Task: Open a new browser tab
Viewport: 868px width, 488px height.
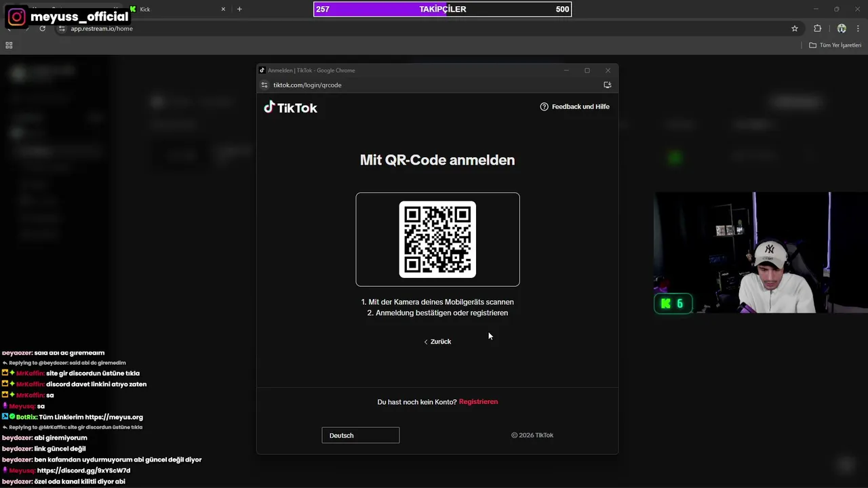Action: click(239, 9)
